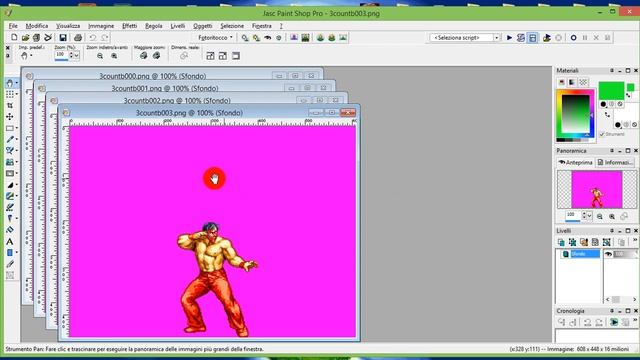Click the Panoramica preview thumbnail

(596, 189)
